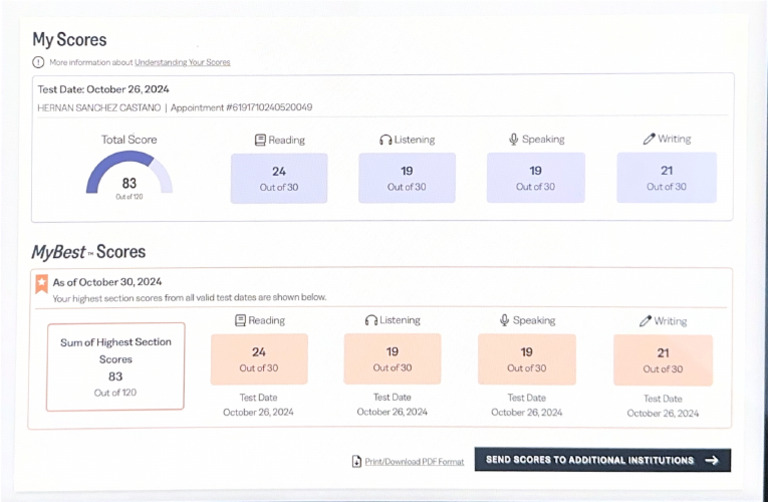Click the PDF download icon
This screenshot has height=502, width=768.
point(357,461)
